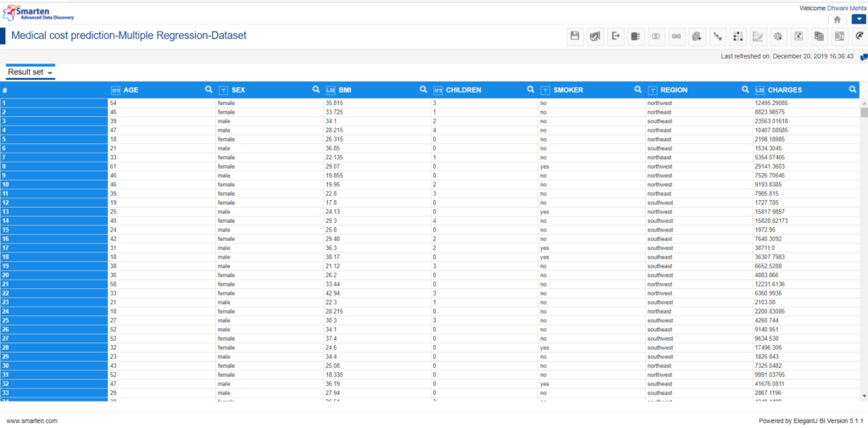Click the chain link toolbar icon
The width and height of the screenshot is (868, 428).
click(x=676, y=36)
